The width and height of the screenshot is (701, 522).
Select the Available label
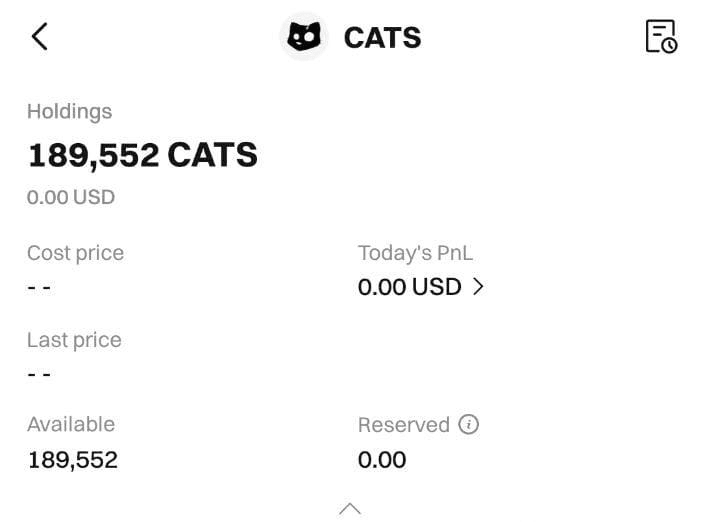tap(71, 424)
